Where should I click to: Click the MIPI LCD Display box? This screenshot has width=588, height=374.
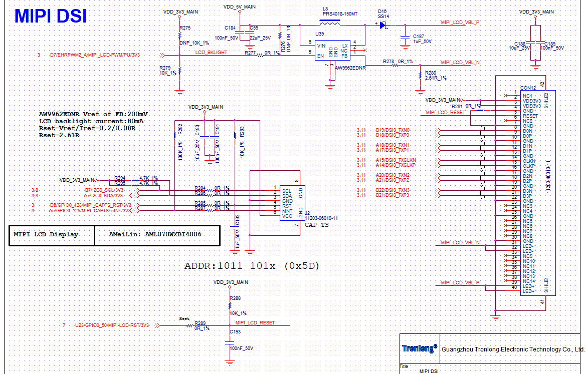tap(52, 235)
